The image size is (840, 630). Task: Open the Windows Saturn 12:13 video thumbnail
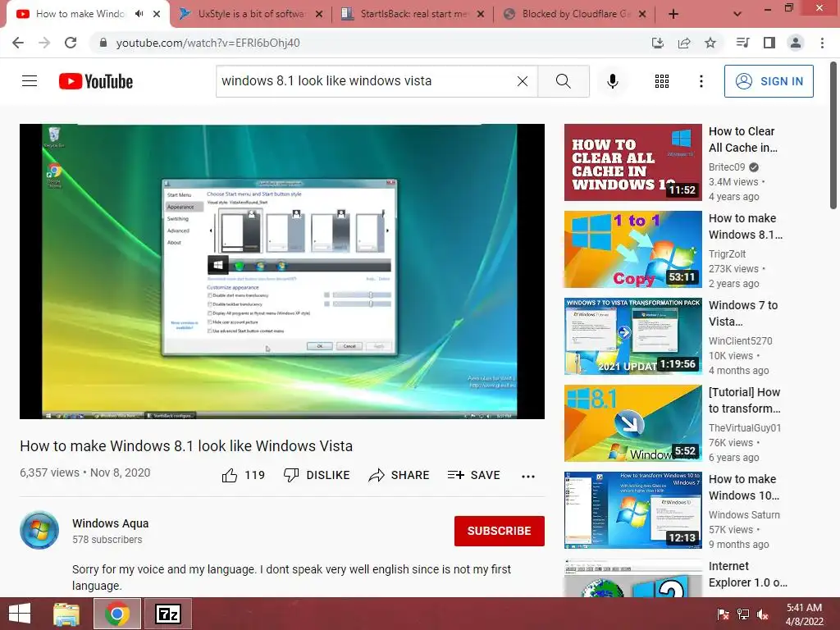click(x=632, y=510)
